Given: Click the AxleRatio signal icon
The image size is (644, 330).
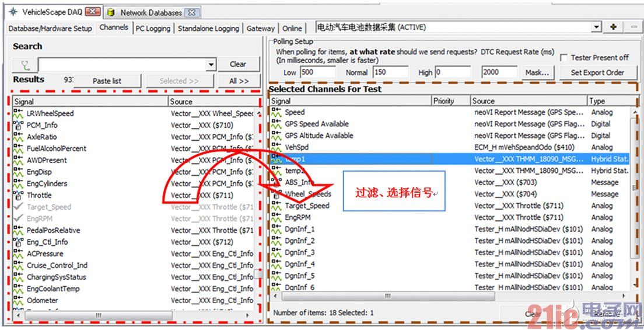Looking at the screenshot, I should (18, 137).
